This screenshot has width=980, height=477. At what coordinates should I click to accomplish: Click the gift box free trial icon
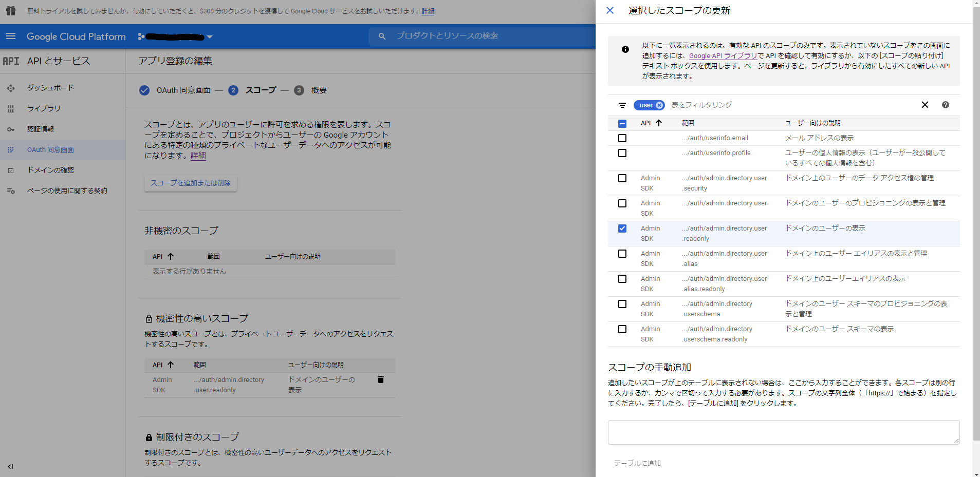pyautogui.click(x=11, y=11)
